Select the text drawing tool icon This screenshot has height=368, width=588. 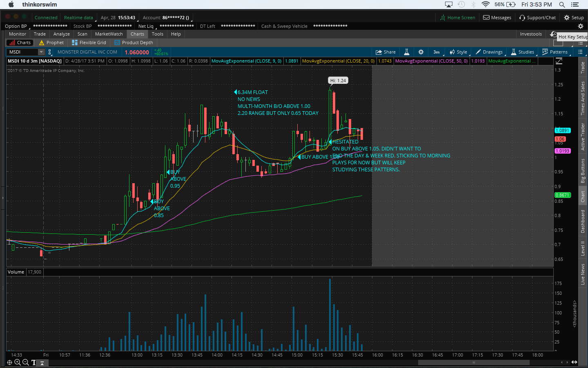pyautogui.click(x=33, y=362)
